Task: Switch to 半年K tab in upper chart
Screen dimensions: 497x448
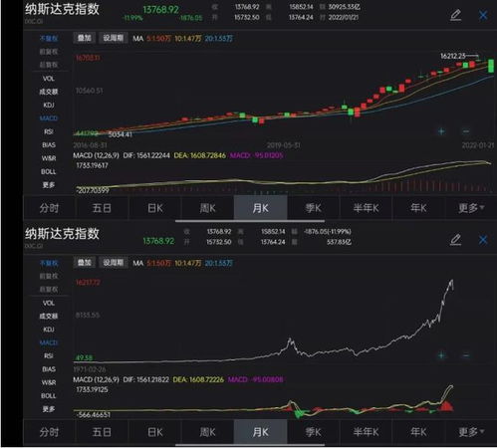Action: click(x=366, y=208)
